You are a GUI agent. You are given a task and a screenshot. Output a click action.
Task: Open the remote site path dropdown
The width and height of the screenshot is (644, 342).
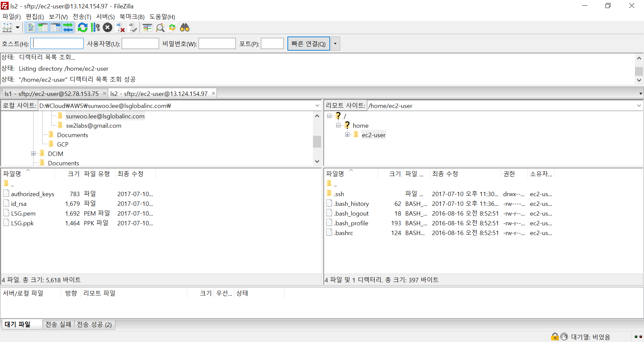point(639,106)
